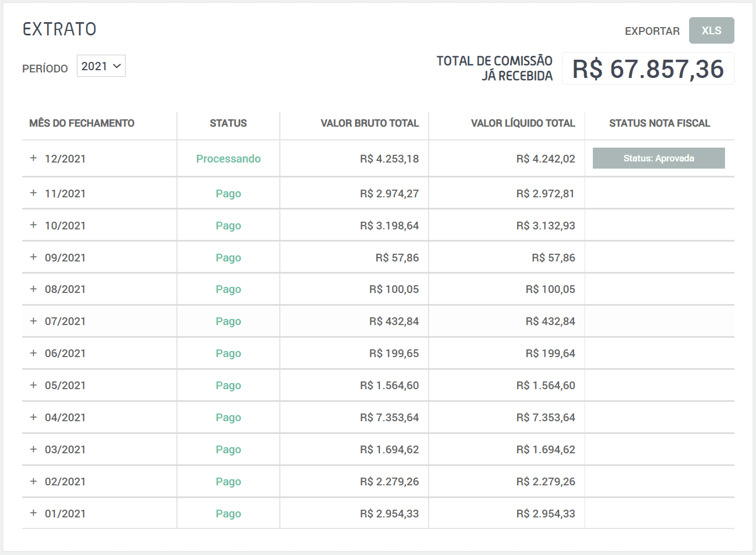Click plus icon beside 09/2021
Viewport: 756px width, 555px height.
[x=33, y=257]
